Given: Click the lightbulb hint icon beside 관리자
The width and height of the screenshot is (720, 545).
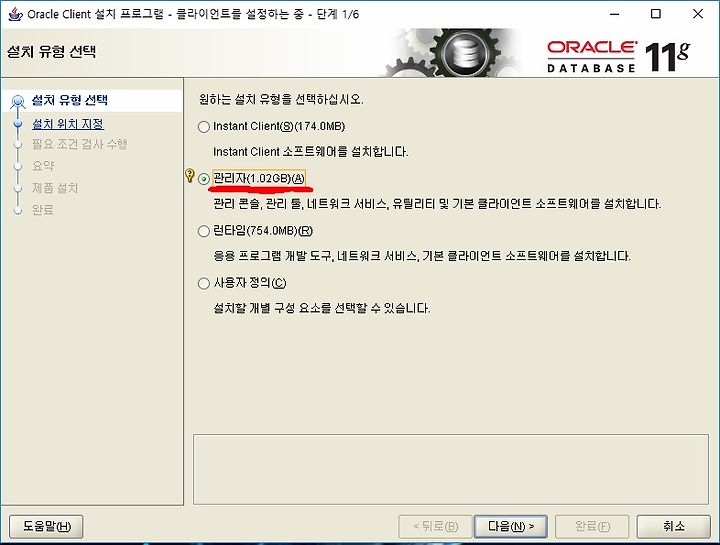Looking at the screenshot, I should pos(189,175).
